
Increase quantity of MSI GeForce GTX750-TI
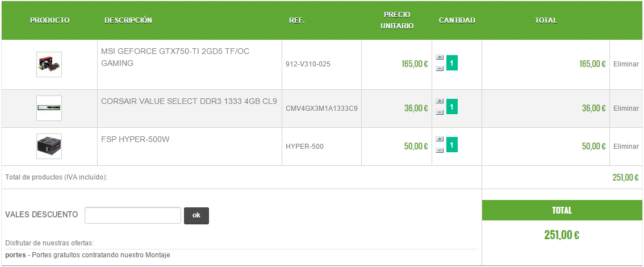click(x=440, y=57)
